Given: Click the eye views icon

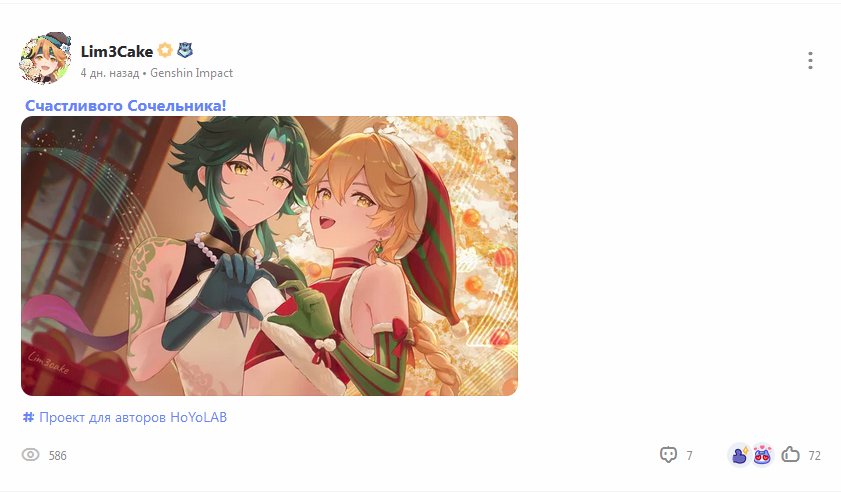Looking at the screenshot, I should click(31, 455).
